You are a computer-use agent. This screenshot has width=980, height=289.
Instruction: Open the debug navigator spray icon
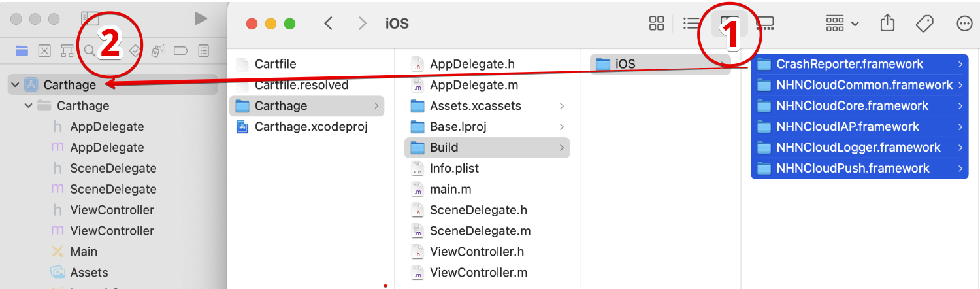(157, 50)
